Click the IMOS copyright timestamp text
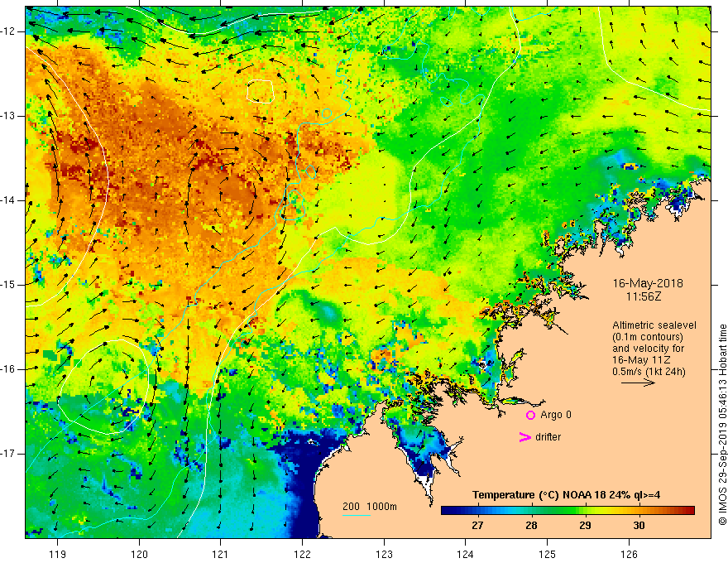This screenshot has width=728, height=563. pos(722,425)
